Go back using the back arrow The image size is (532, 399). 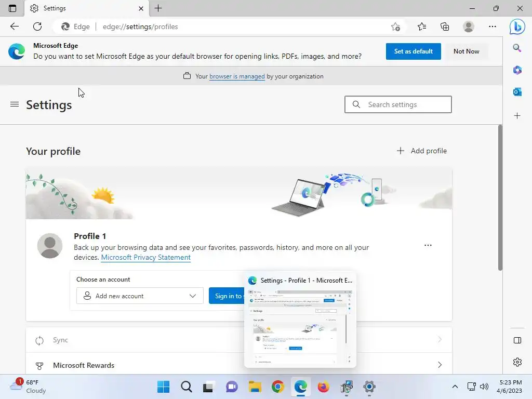tap(14, 26)
